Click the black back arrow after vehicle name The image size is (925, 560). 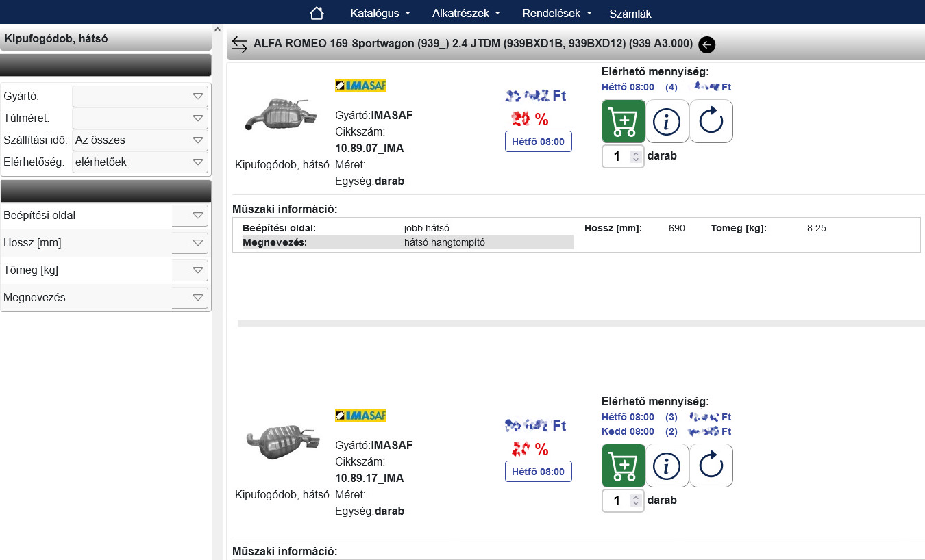[706, 44]
